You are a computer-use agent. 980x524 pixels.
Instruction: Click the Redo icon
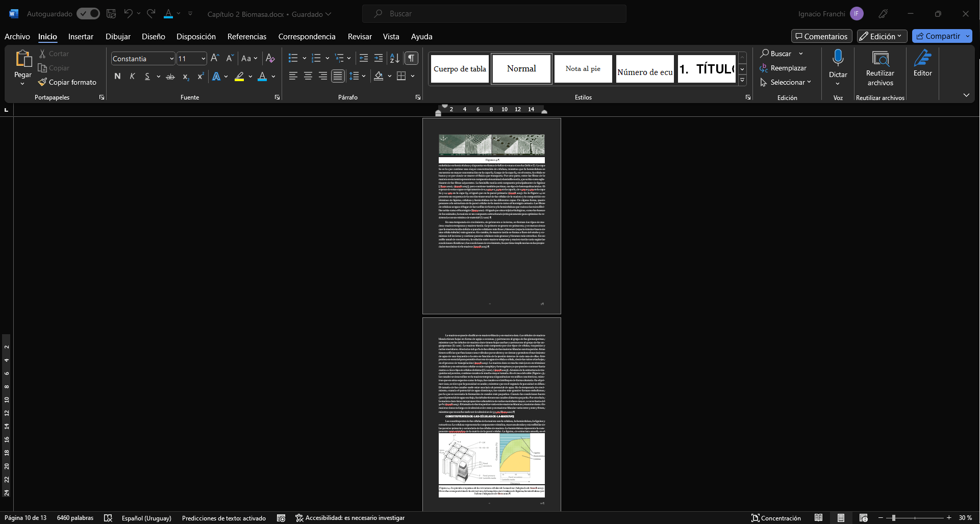(151, 14)
